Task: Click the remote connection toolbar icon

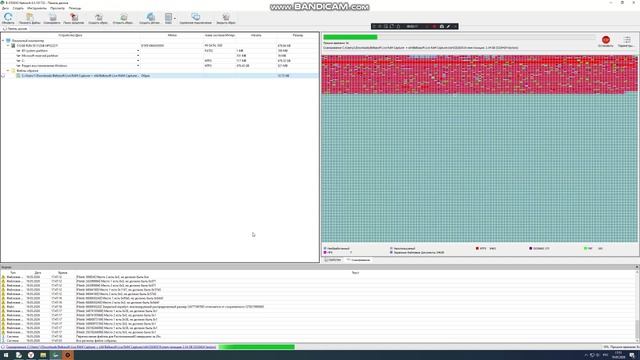Action: [196, 18]
